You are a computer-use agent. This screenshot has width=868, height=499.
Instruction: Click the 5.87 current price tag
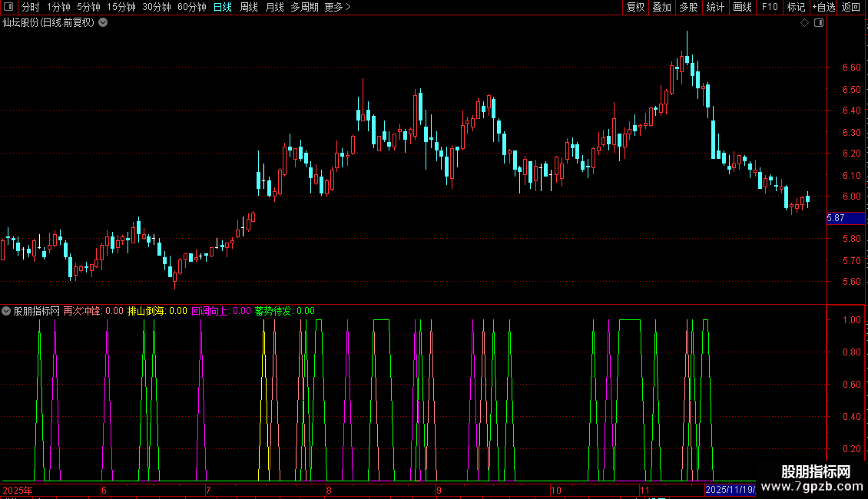click(845, 218)
